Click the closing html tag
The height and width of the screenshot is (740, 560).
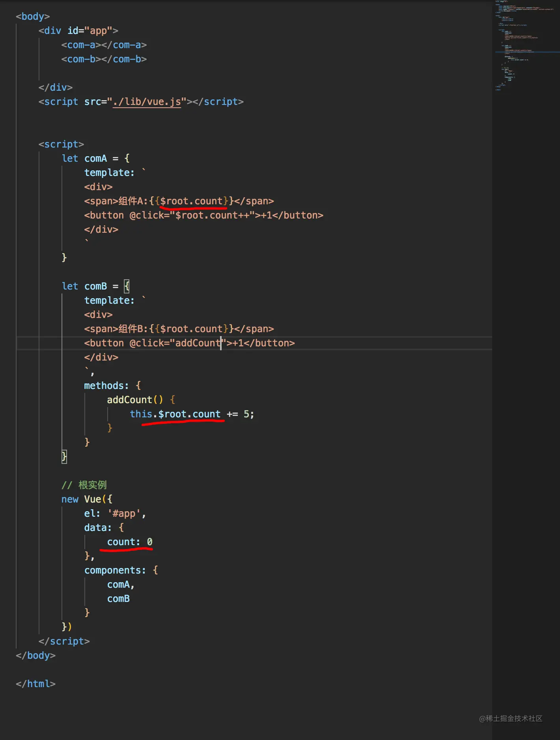point(35,684)
